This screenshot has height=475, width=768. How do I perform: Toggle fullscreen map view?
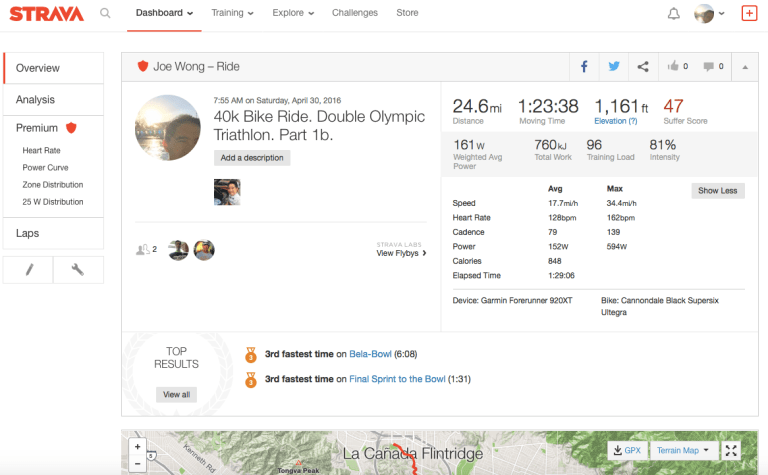coord(732,451)
